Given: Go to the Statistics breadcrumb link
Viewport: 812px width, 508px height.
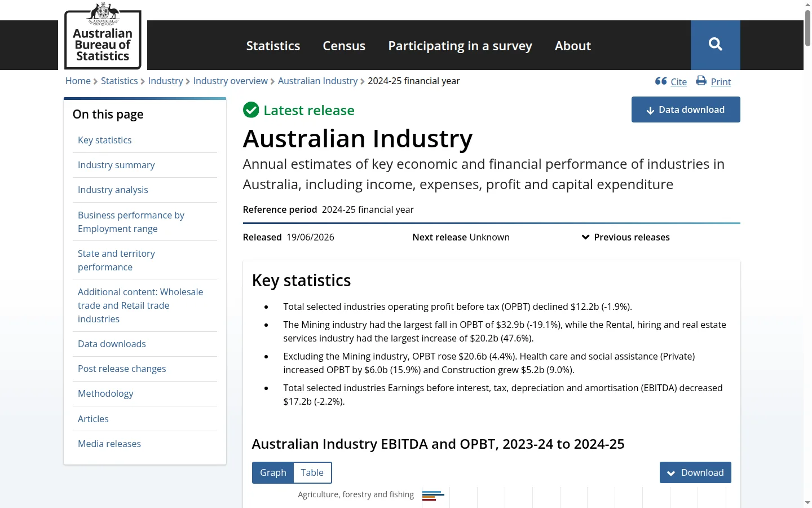Looking at the screenshot, I should click(120, 81).
